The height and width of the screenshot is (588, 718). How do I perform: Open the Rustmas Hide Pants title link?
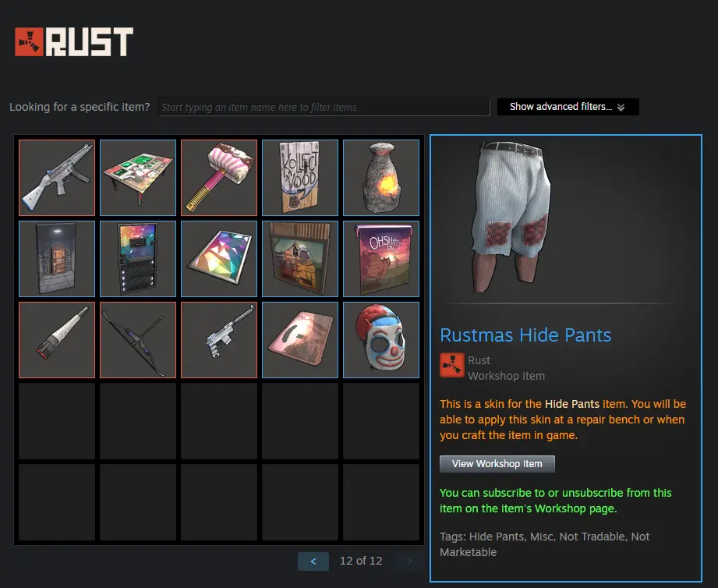click(525, 335)
